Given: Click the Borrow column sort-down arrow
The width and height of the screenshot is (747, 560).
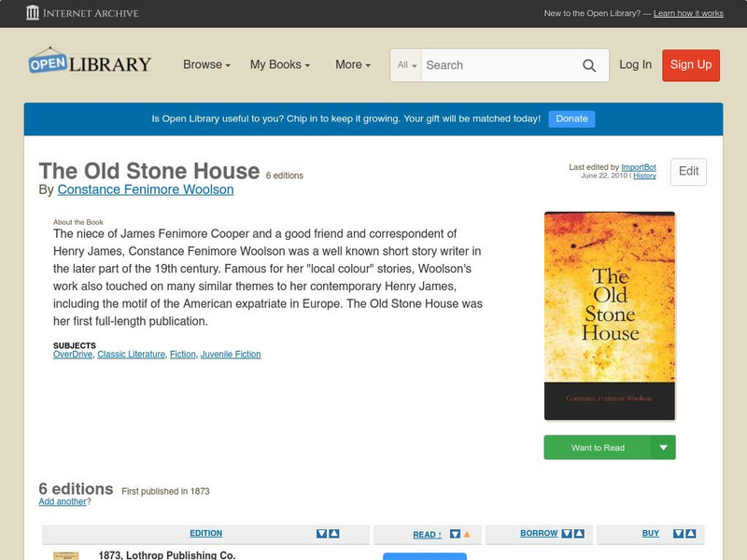Looking at the screenshot, I should 566,533.
